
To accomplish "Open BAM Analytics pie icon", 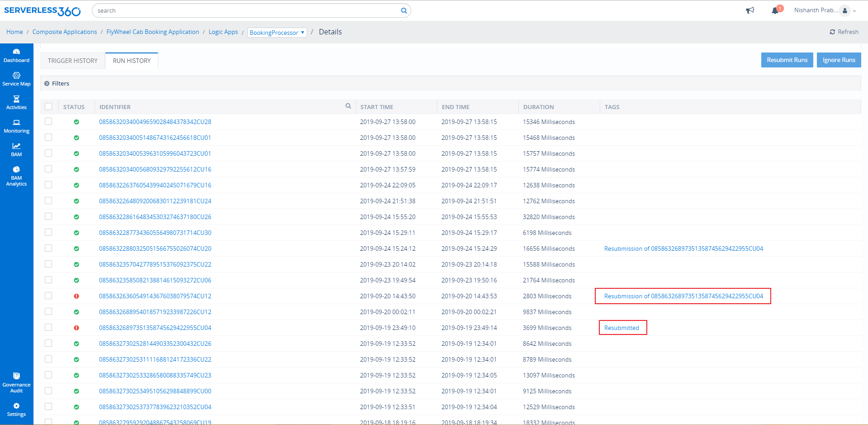I will coord(16,169).
